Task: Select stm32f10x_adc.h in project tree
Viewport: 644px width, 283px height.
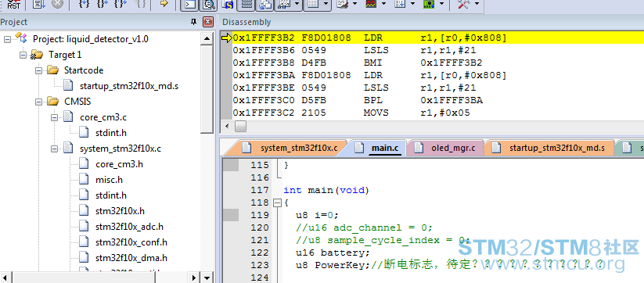Action: tap(129, 227)
